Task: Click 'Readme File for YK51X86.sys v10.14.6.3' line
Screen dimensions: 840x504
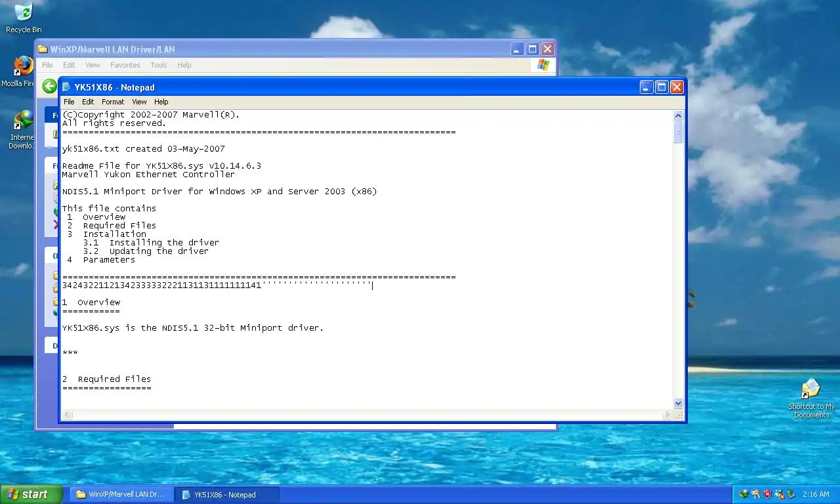Action: click(x=161, y=166)
